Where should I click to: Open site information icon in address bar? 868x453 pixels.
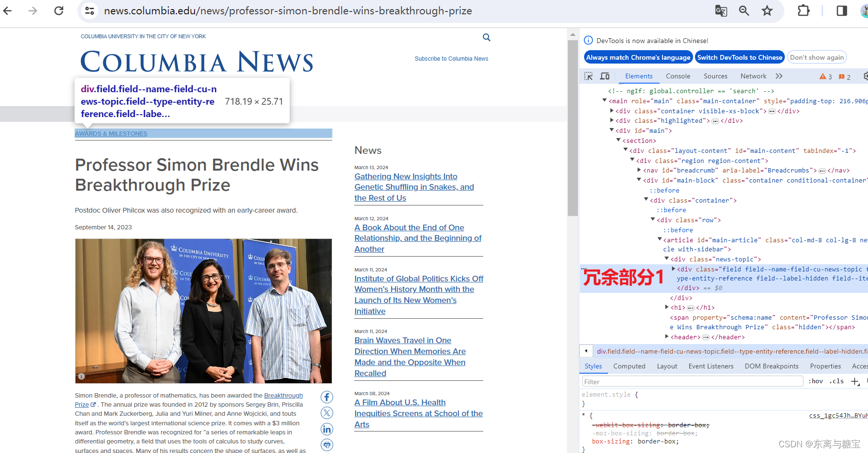89,11
